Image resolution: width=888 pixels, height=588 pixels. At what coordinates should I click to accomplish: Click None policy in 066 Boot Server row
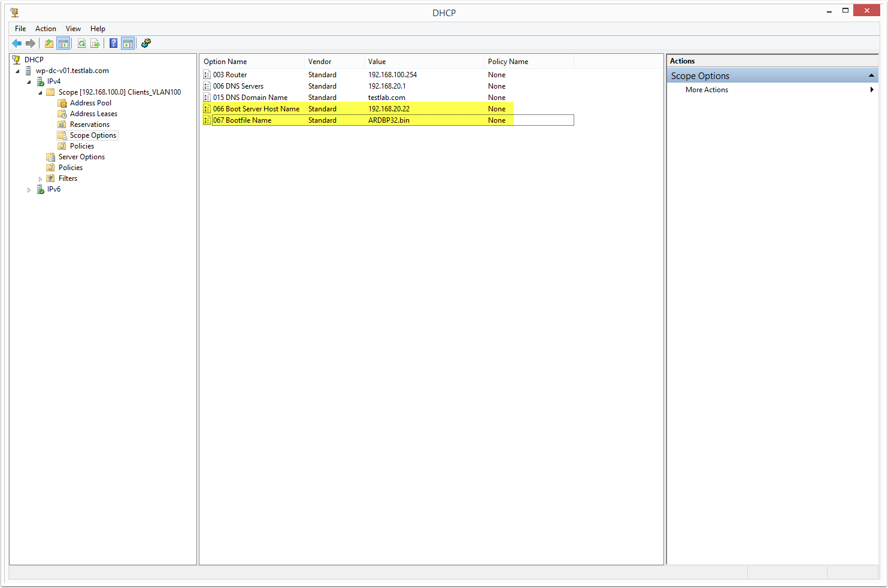[x=496, y=109]
